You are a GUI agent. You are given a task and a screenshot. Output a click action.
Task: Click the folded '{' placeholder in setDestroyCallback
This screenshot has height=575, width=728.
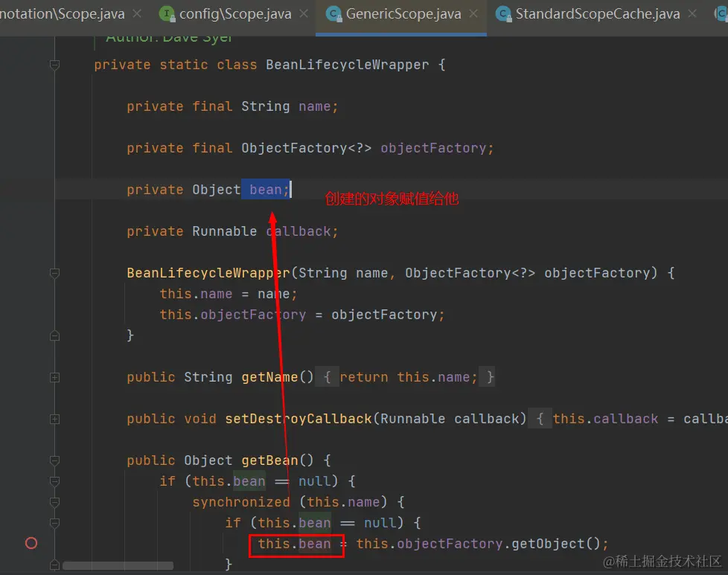click(x=540, y=419)
